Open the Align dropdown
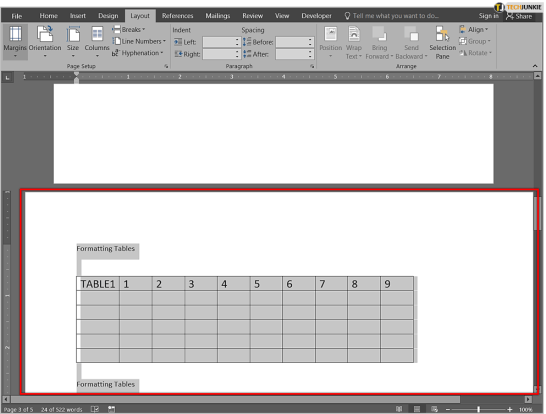546x414 pixels. (x=474, y=30)
